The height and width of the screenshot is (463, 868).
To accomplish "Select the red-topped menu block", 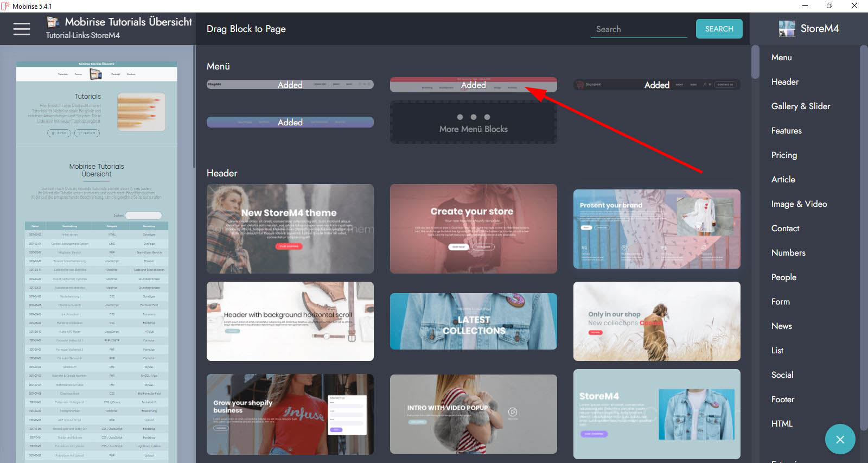I will click(x=473, y=85).
